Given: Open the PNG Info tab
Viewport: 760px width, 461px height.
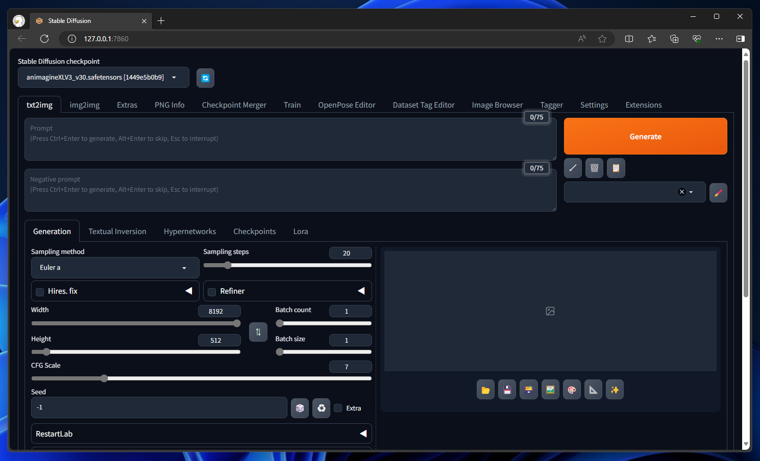Looking at the screenshot, I should click(169, 105).
